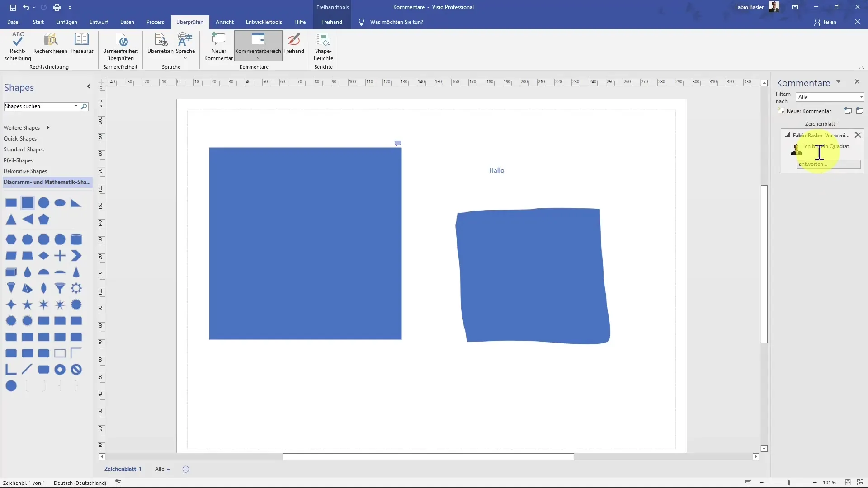Select the five-point star shape
868x488 pixels.
click(x=28, y=305)
